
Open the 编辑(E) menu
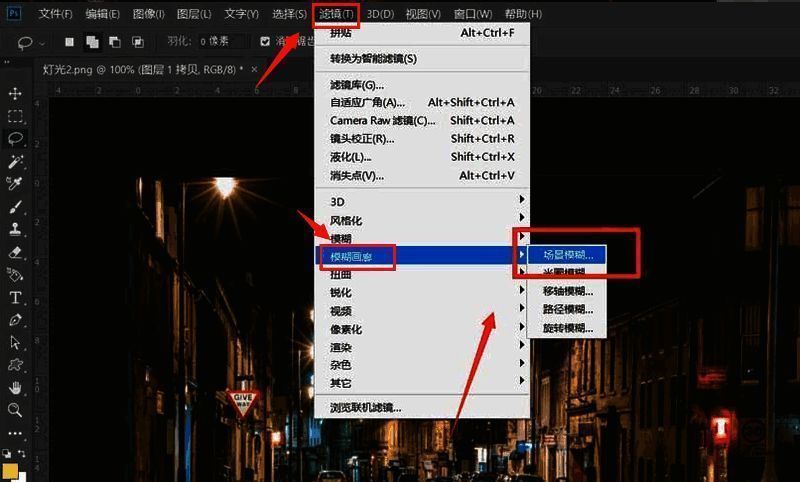[x=102, y=14]
